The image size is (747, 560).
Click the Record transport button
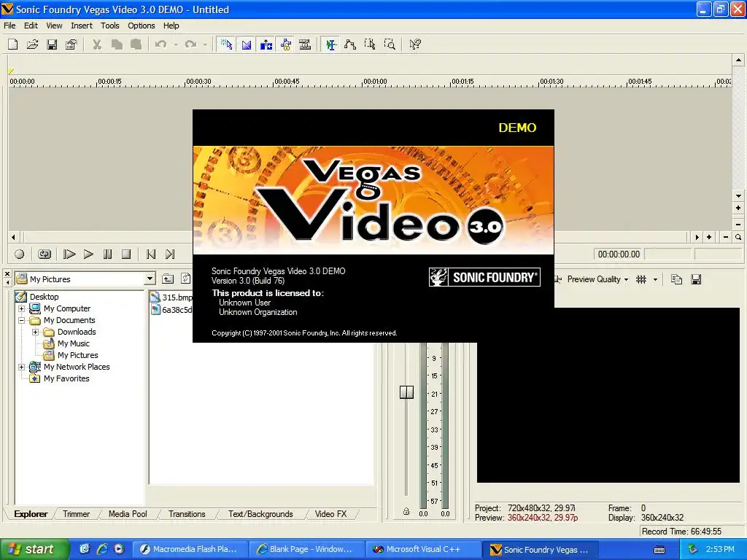point(20,254)
